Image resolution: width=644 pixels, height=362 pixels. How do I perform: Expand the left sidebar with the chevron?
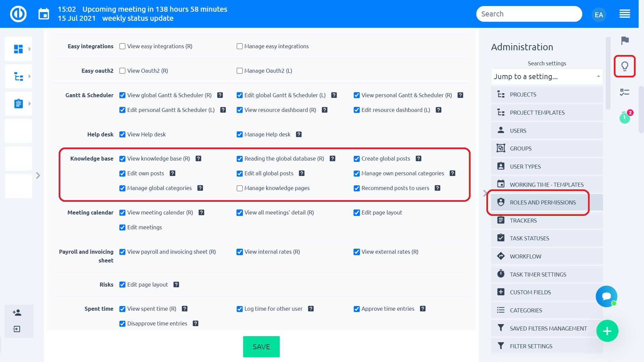38,176
